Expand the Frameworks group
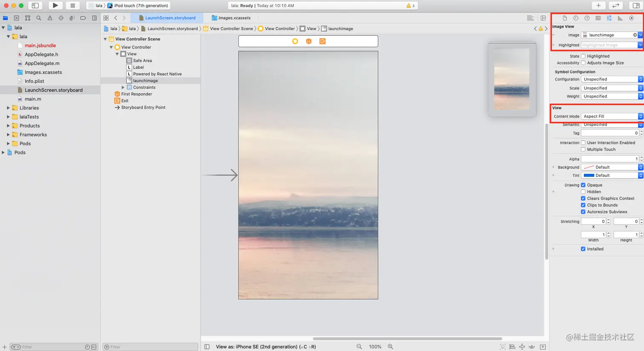 8,135
